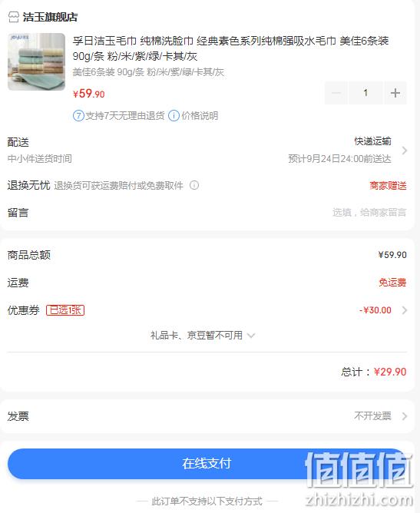The image size is (420, 513).
Task: Click the store icon beside 洁玉旗舰店
Action: tap(13, 17)
